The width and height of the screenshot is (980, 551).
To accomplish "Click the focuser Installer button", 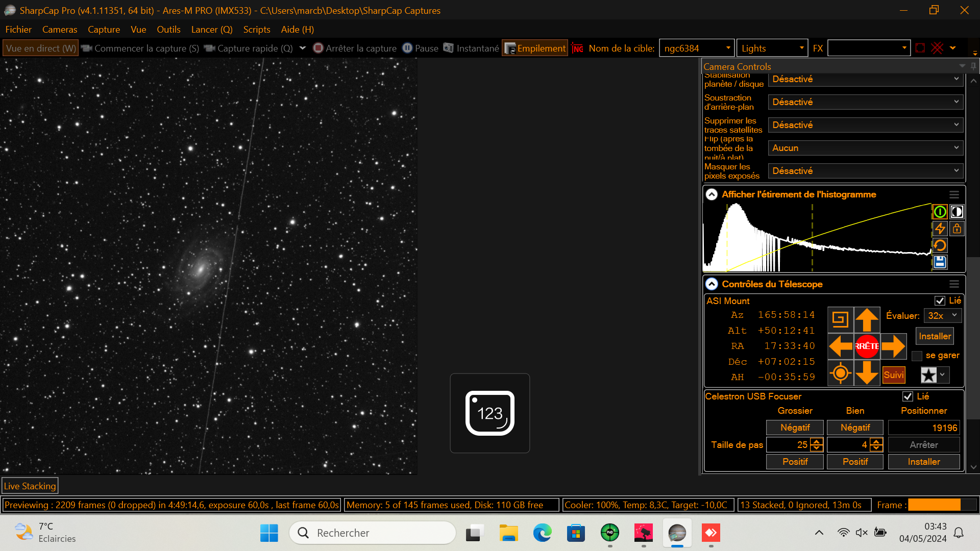I will [924, 462].
